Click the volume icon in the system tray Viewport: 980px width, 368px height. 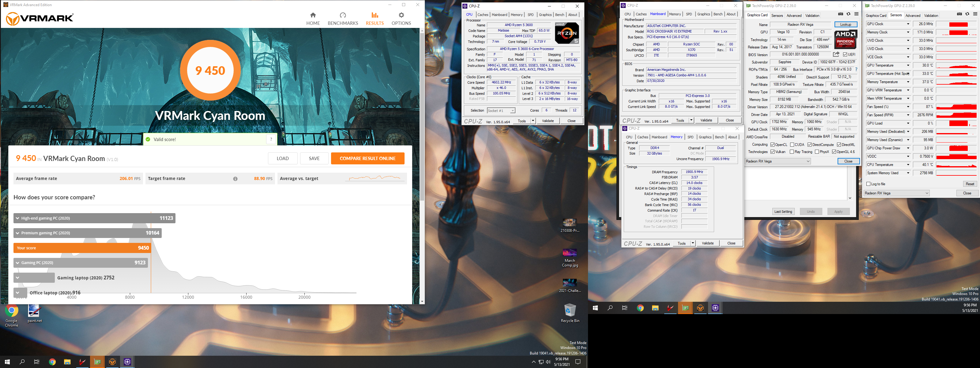[x=548, y=362]
